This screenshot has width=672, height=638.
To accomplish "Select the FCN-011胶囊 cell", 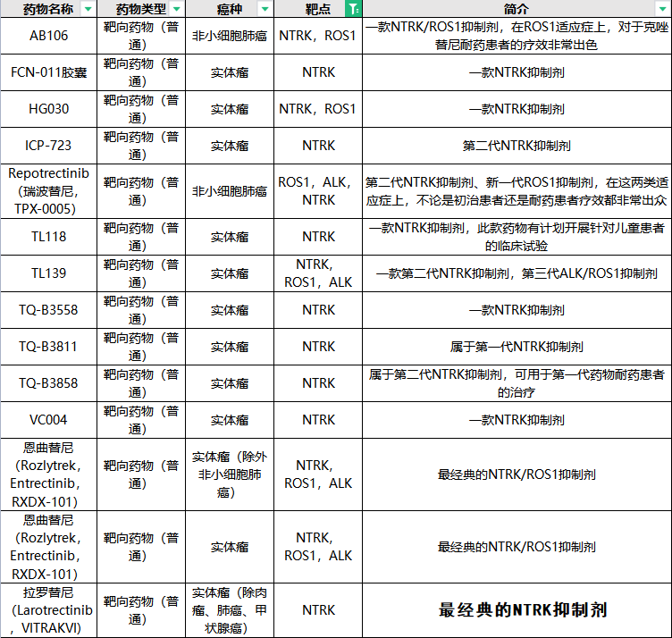I will pos(49,72).
